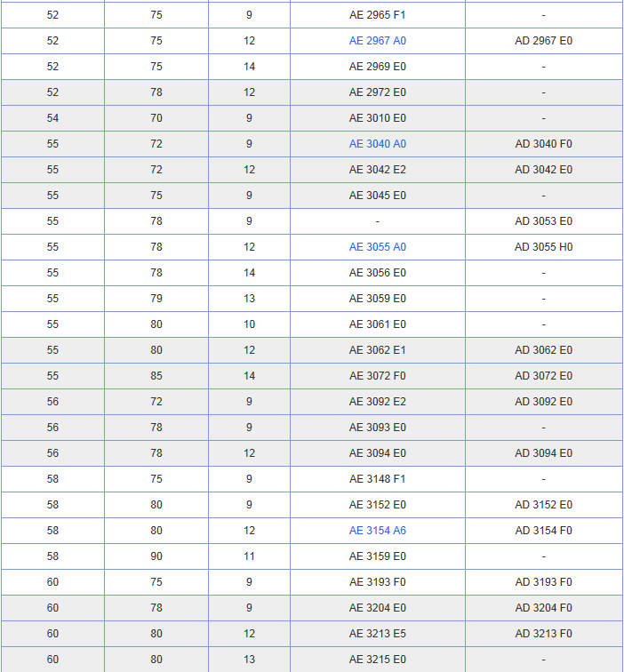Screen dimensions: 624x672
Task: Select the AE 2965 F1 cell
Action: (377, 15)
